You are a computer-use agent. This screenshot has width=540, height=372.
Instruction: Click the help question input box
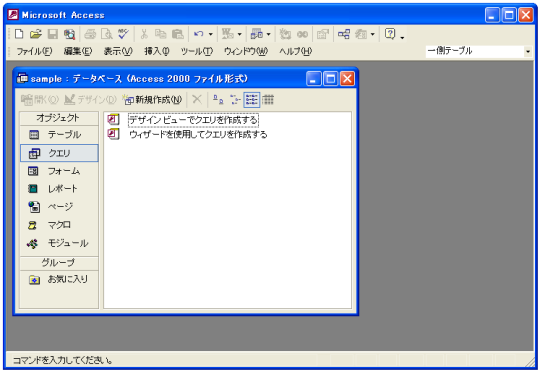475,51
